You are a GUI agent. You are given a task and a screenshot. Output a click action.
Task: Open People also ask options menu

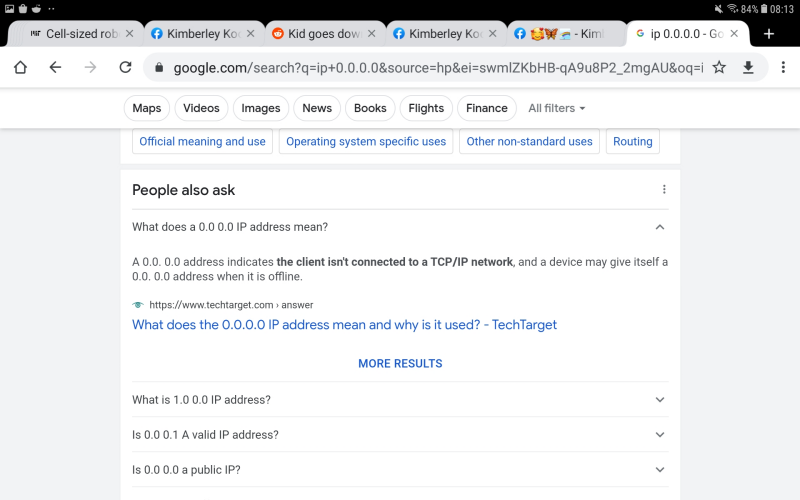coord(664,190)
